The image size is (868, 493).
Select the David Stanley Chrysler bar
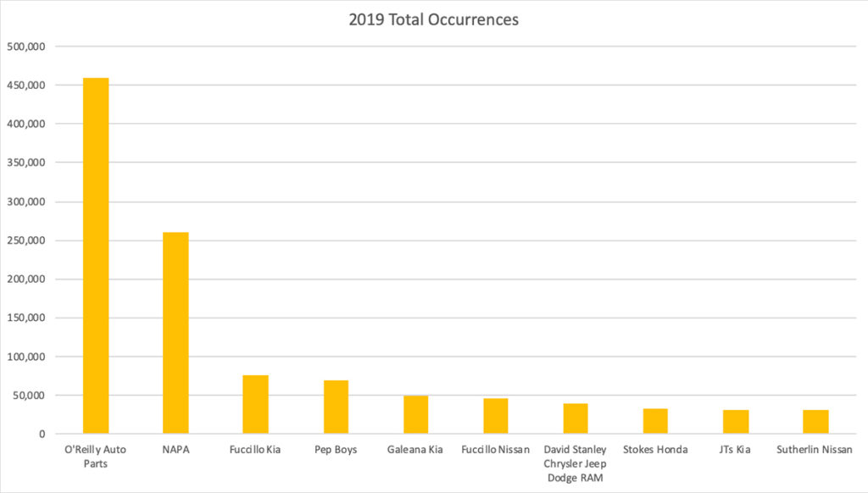pos(576,418)
